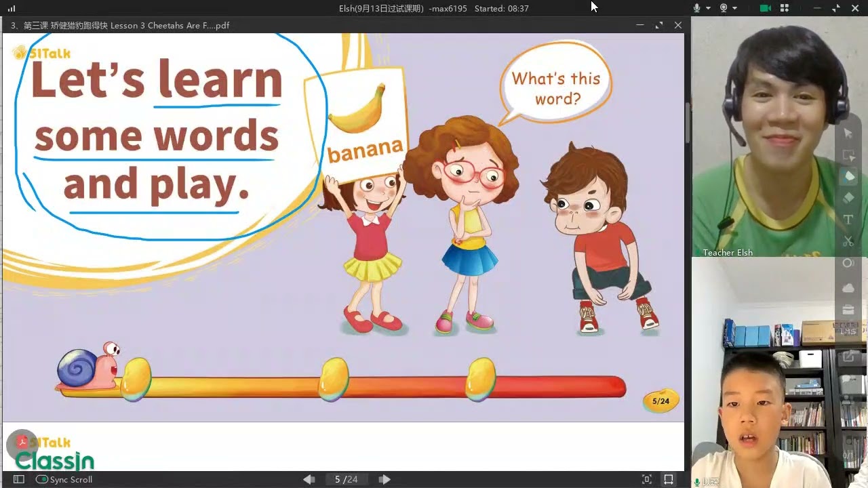
Task: Click the Teacher Elsh name label
Action: point(728,252)
